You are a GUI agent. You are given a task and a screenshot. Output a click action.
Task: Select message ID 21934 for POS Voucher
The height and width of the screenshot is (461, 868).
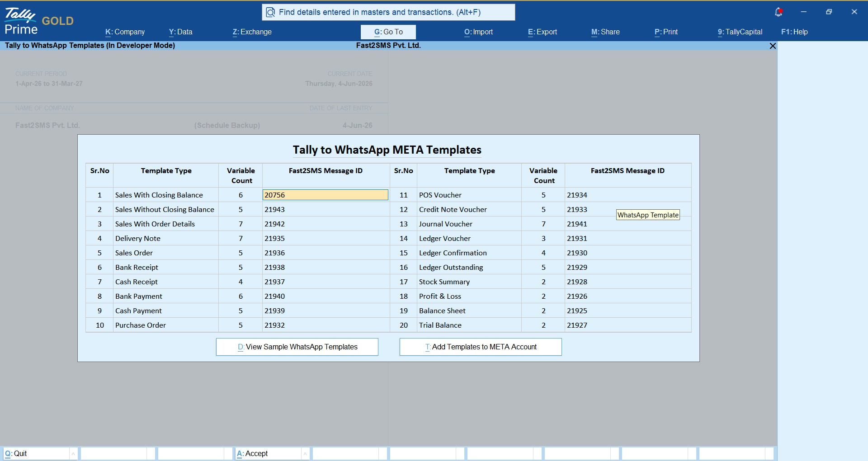click(x=627, y=195)
